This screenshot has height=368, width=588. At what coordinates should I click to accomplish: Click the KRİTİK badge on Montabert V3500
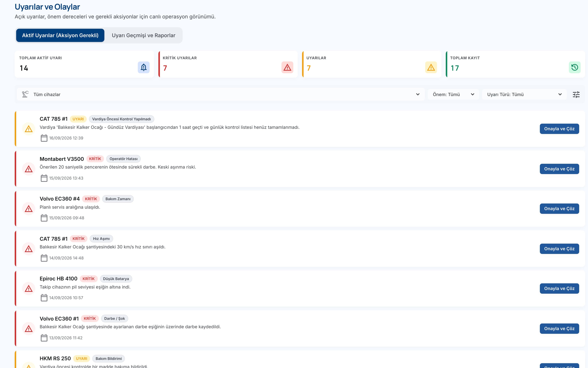(95, 159)
